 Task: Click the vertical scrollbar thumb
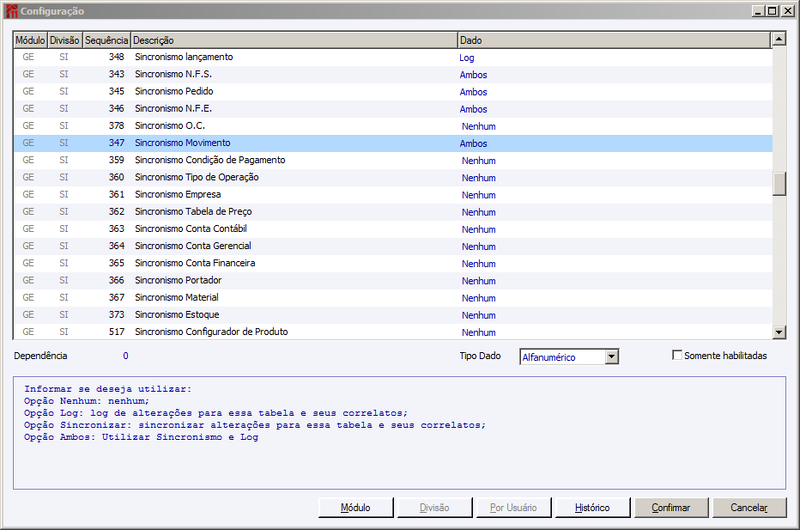coord(779,184)
